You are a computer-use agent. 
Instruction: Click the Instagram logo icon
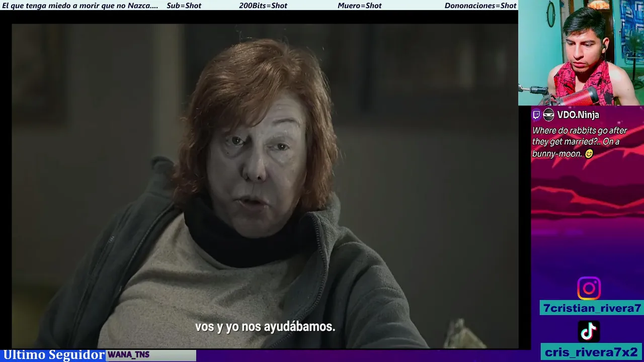(589, 288)
